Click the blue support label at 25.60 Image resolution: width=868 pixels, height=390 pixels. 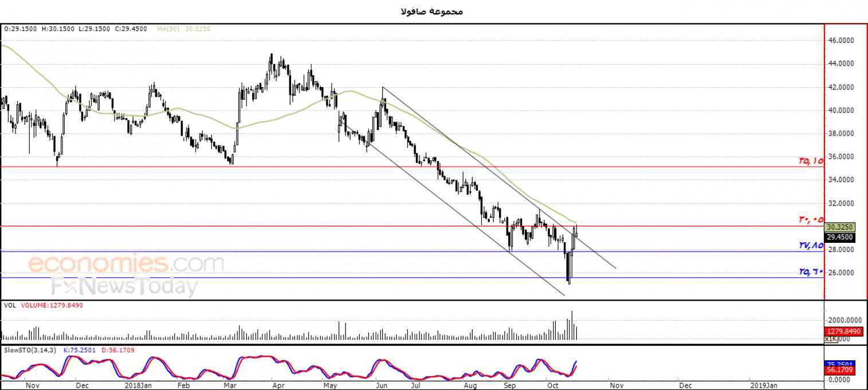point(811,272)
